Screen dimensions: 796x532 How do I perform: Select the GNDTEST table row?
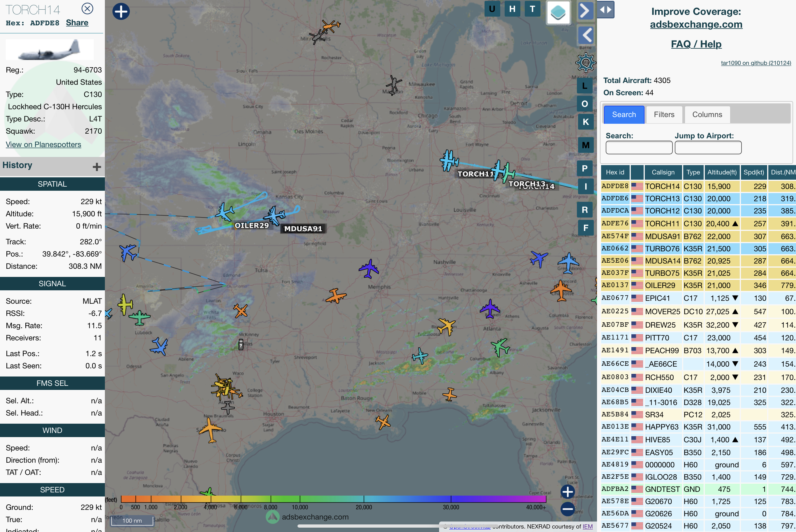[698, 489]
